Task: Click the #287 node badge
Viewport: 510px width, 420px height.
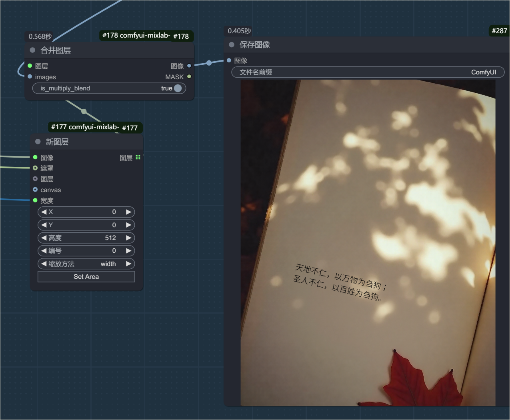Action: pos(499,31)
